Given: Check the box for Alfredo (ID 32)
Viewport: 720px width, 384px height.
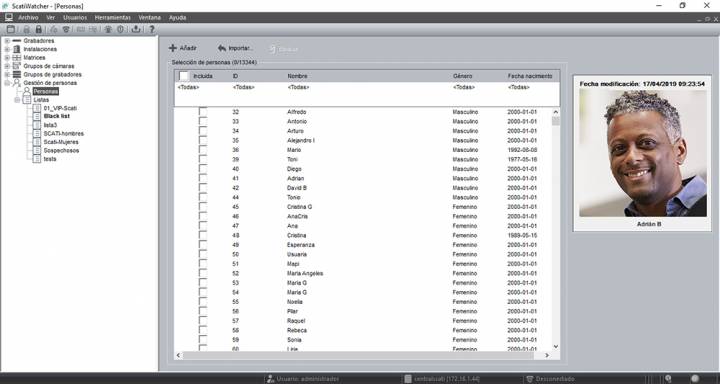Looking at the screenshot, I should (202, 112).
